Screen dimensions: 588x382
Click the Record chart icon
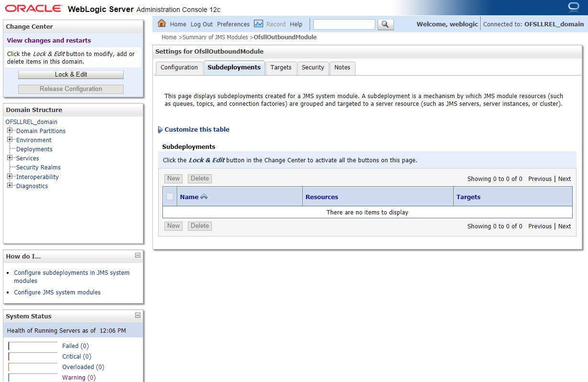tap(258, 23)
